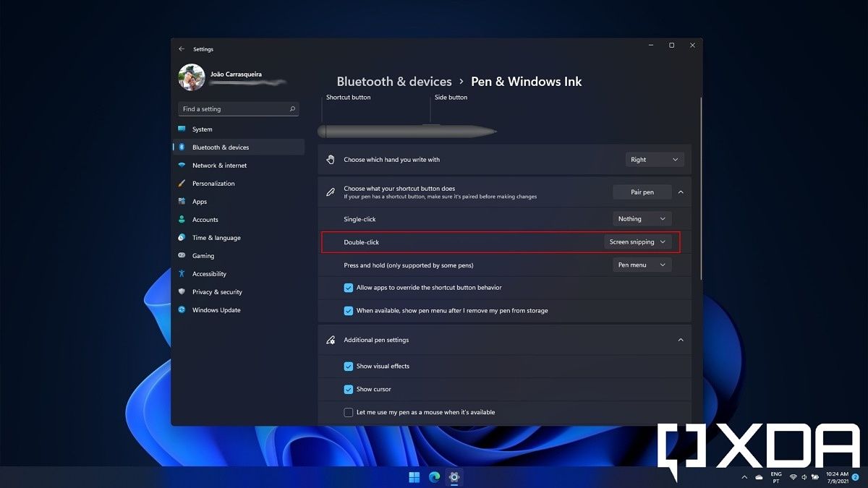The height and width of the screenshot is (488, 868).
Task: Open the Double-click Screen snipping dropdown
Action: point(637,242)
